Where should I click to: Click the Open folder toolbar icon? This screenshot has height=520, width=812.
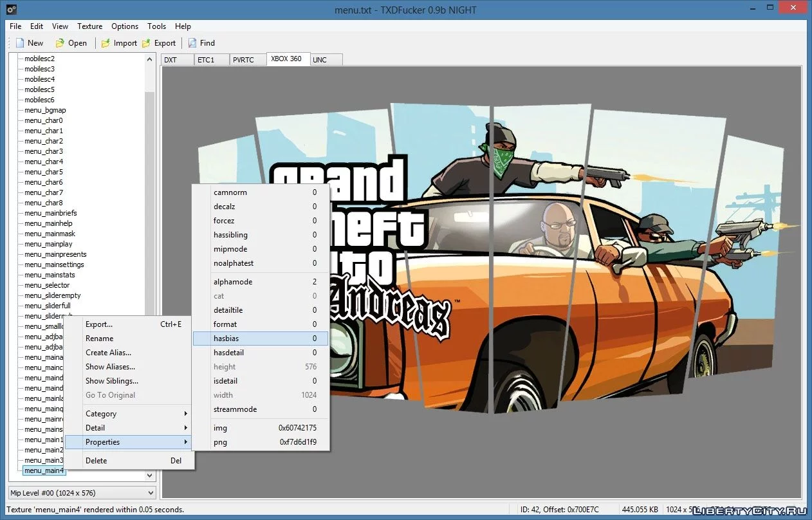(x=60, y=43)
